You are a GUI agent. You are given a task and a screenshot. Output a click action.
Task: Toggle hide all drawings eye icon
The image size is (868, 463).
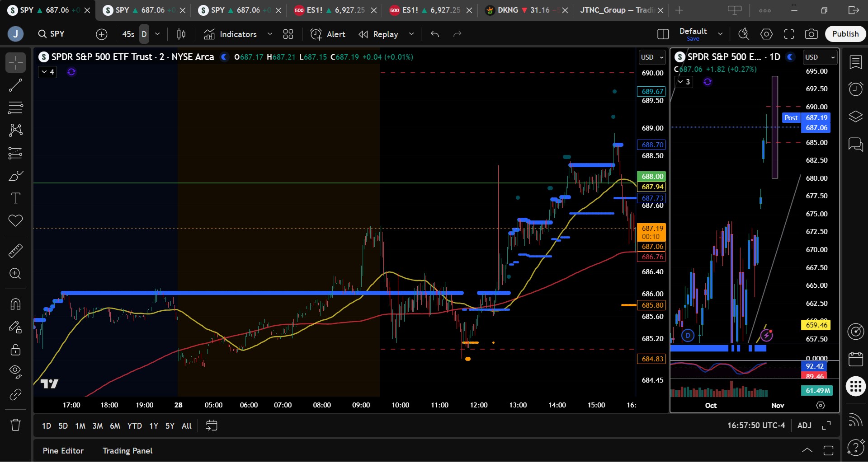coord(15,372)
